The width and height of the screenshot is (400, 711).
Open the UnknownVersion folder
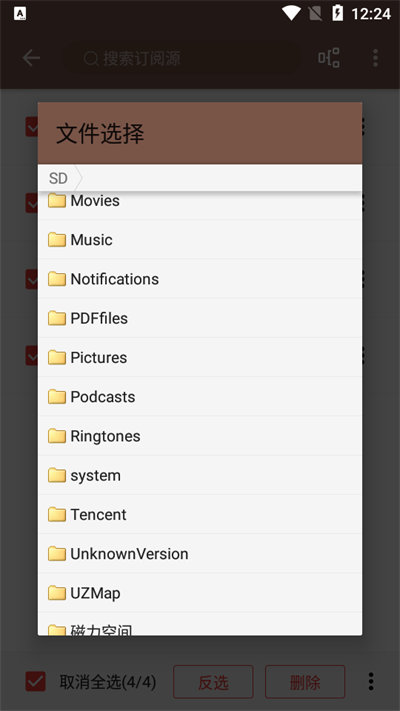point(200,554)
